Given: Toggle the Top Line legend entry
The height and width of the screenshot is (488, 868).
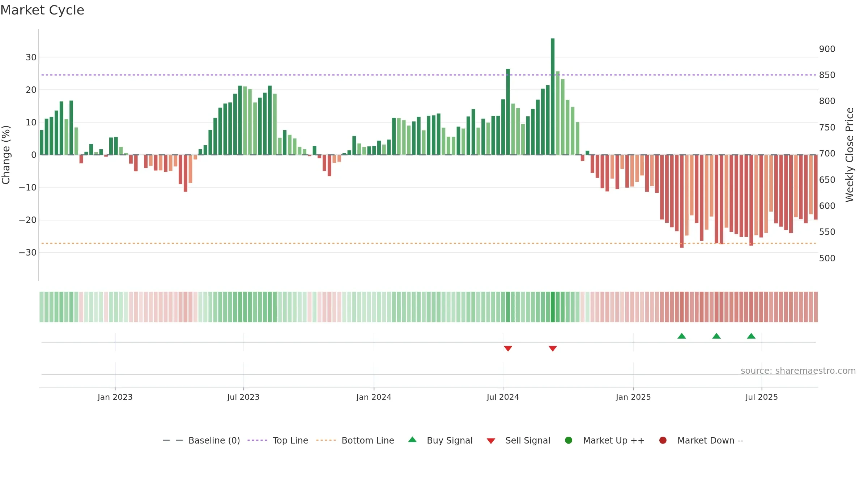Looking at the screenshot, I should [x=278, y=440].
